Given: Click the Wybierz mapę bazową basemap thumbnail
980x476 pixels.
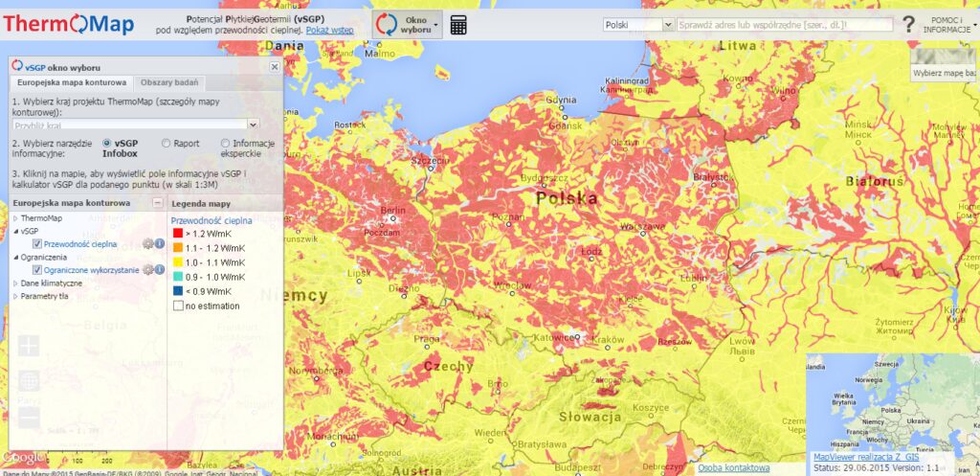Looking at the screenshot, I should (x=943, y=65).
